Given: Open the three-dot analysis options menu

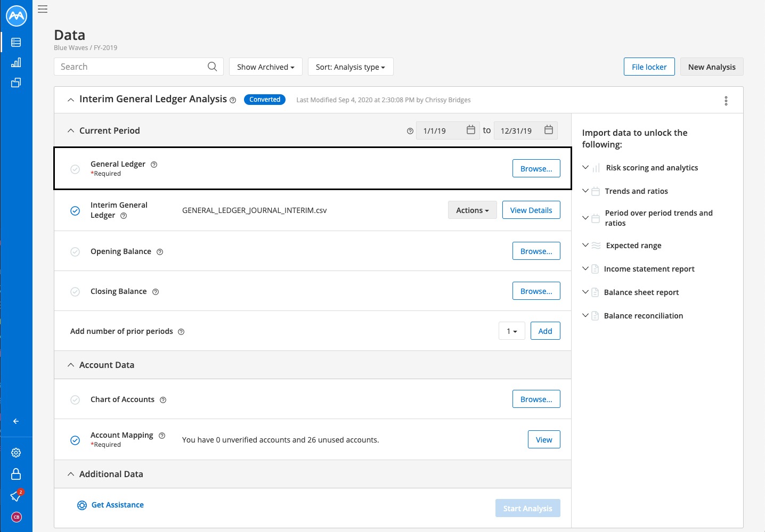Looking at the screenshot, I should [x=726, y=101].
